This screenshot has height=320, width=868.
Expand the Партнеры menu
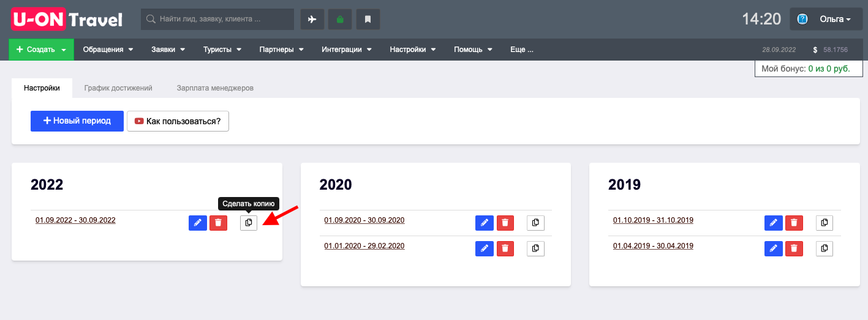(x=282, y=50)
